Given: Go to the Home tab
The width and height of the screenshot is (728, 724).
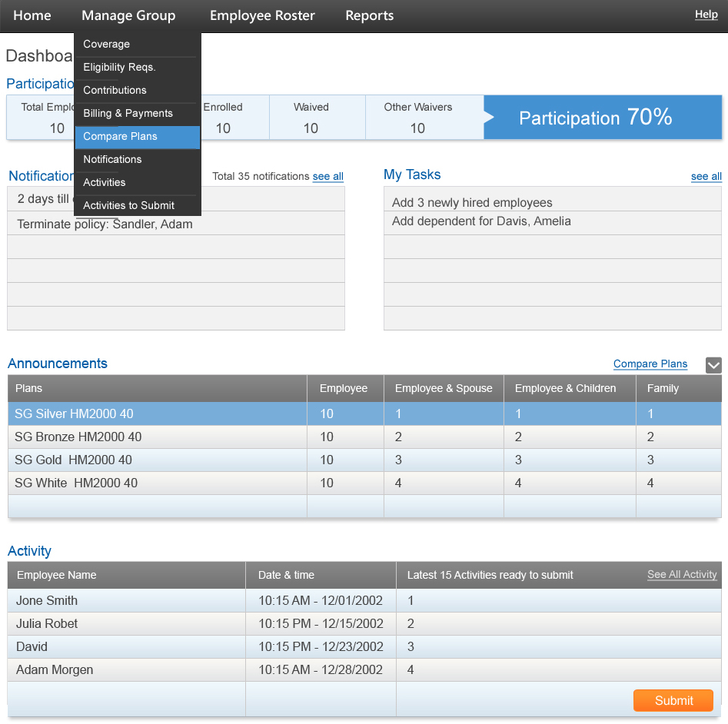Looking at the screenshot, I should tap(32, 15).
